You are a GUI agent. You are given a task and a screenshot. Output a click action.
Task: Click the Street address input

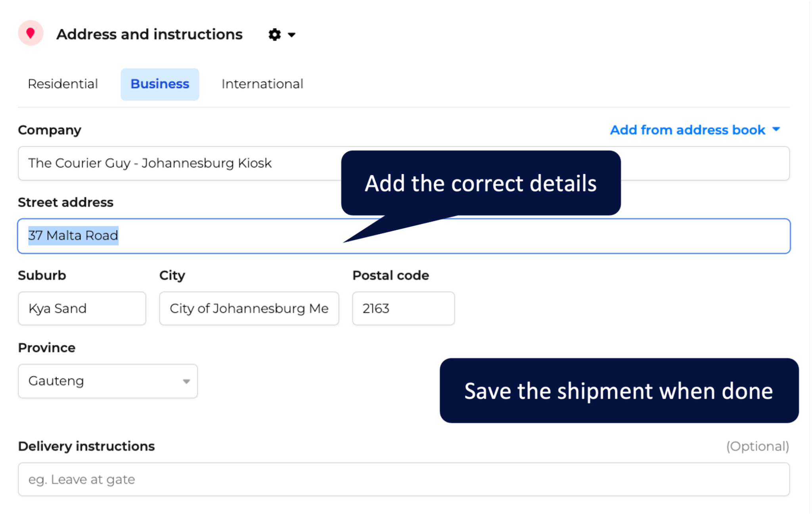[404, 236]
